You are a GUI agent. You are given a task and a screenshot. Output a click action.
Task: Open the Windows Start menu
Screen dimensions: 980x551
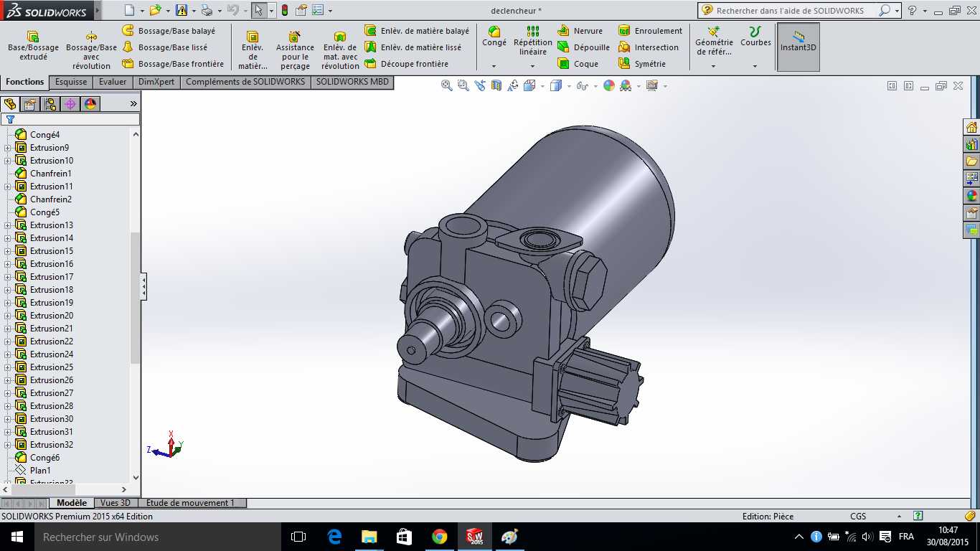[17, 537]
